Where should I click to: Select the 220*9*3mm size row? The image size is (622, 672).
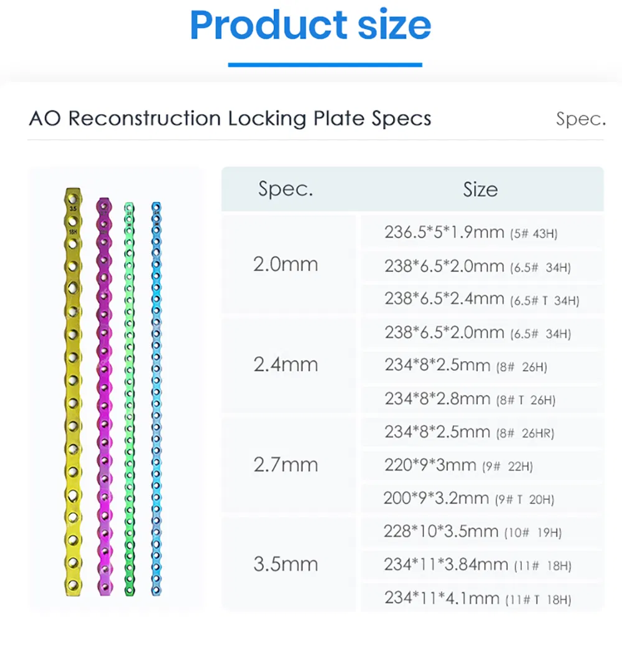458,465
